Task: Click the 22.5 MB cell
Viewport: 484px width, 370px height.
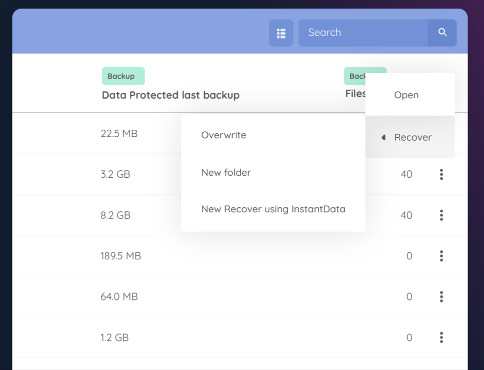Action: coord(119,134)
